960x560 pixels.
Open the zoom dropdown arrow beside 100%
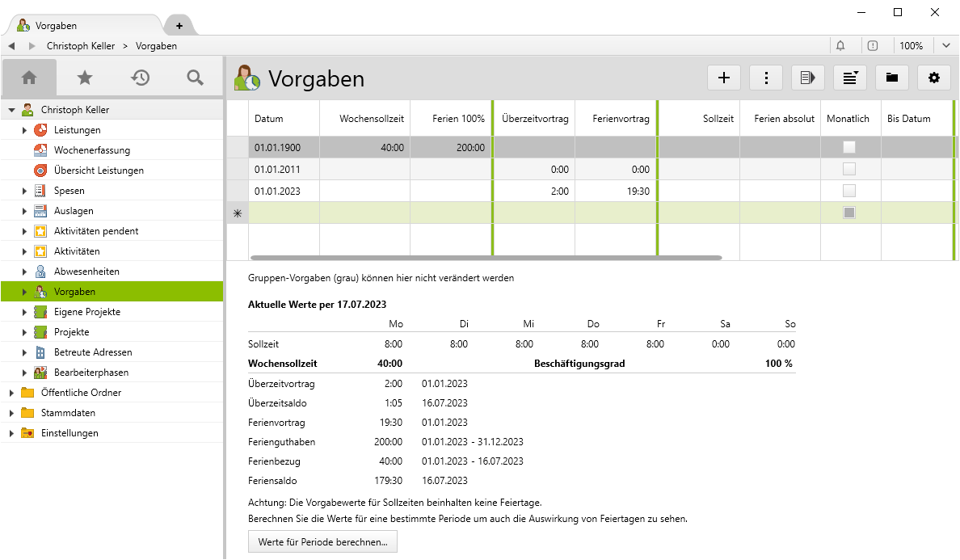[946, 46]
